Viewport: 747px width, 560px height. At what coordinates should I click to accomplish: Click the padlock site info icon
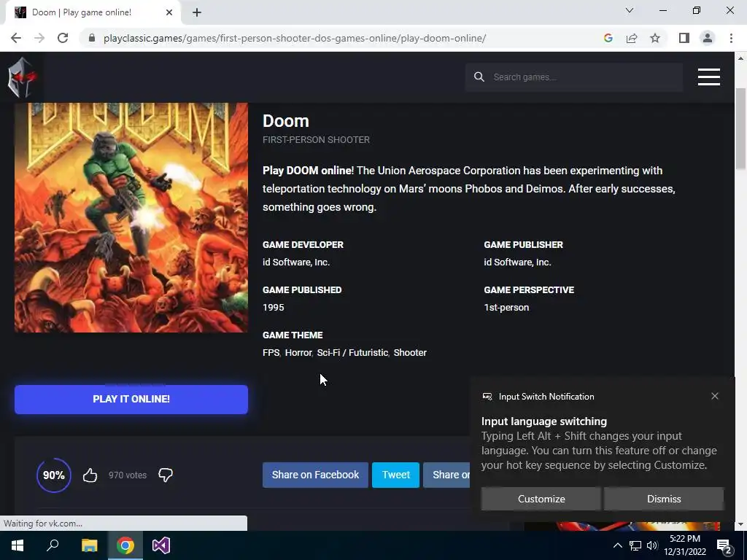tap(92, 38)
